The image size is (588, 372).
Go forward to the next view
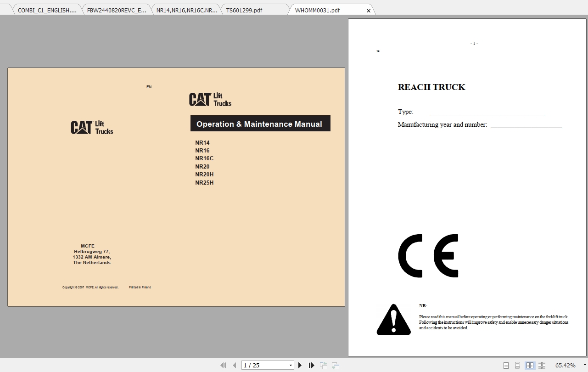pyautogui.click(x=336, y=366)
